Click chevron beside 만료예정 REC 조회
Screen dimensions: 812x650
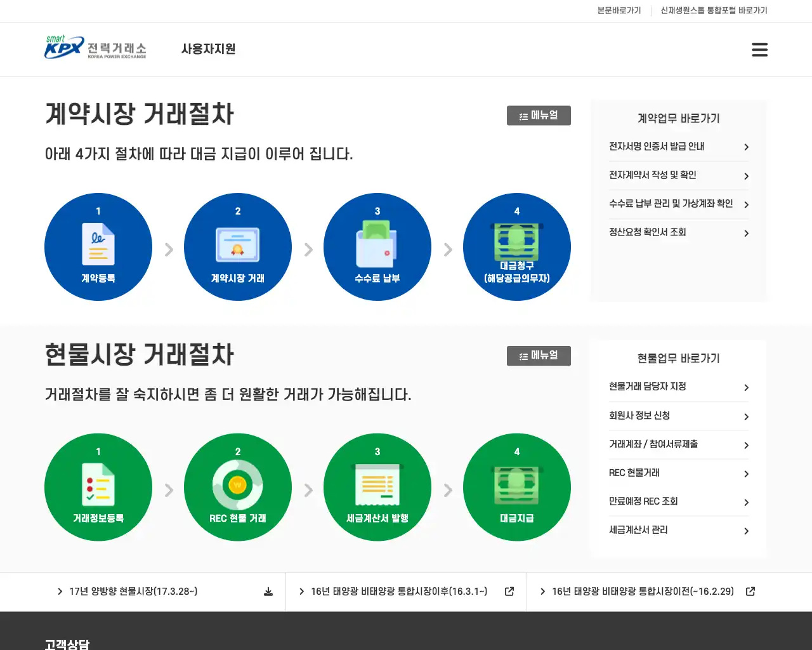[746, 503]
